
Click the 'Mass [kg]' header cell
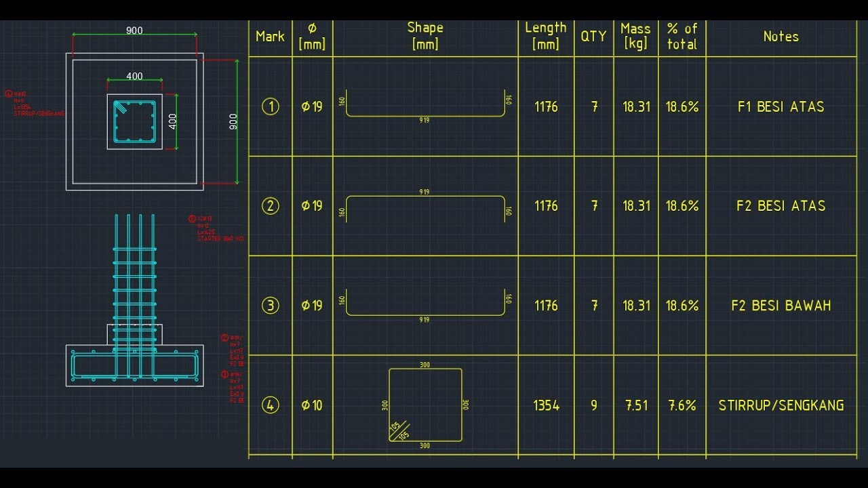pyautogui.click(x=635, y=37)
